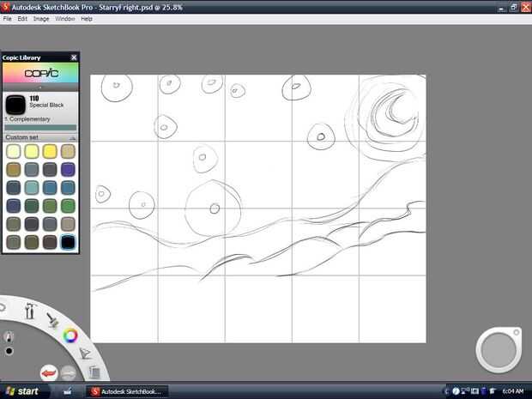Screen dimensions: 532x399
Task: Click the gray redo arrow button
Action: click(x=69, y=373)
